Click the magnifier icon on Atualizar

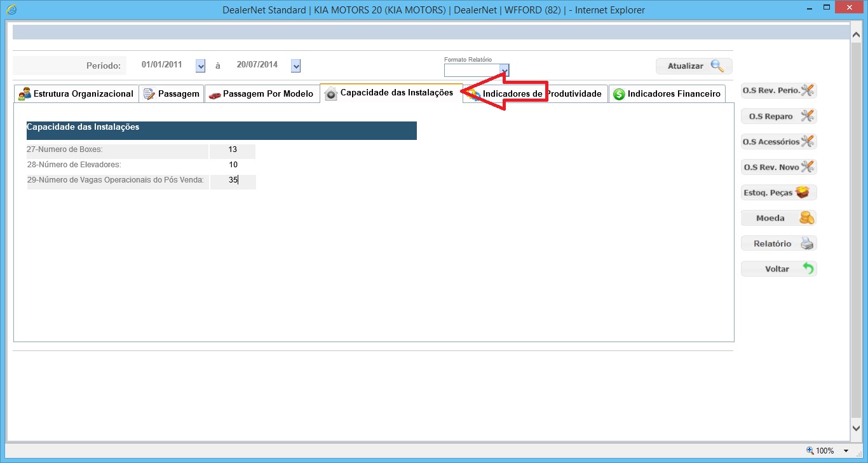(717, 66)
